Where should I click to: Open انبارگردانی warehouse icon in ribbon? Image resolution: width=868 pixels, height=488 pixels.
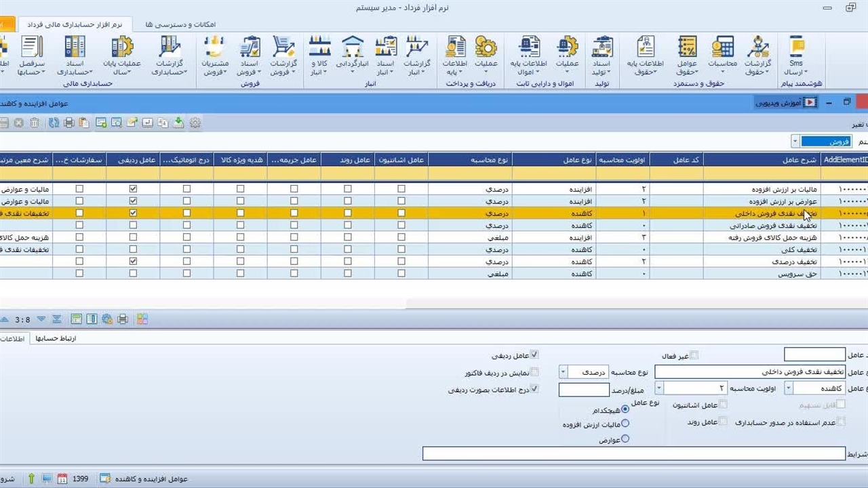coord(353,56)
